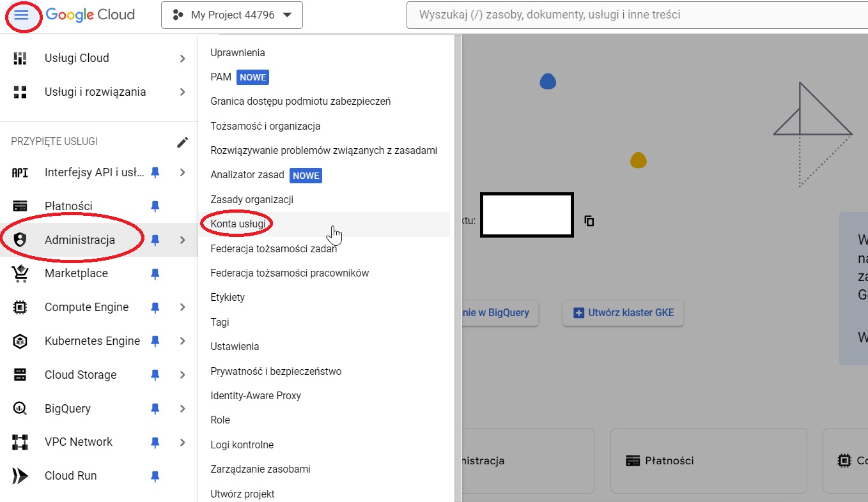Select Konta usługi from the menu
Screen dimensions: 868x502
[236, 224]
